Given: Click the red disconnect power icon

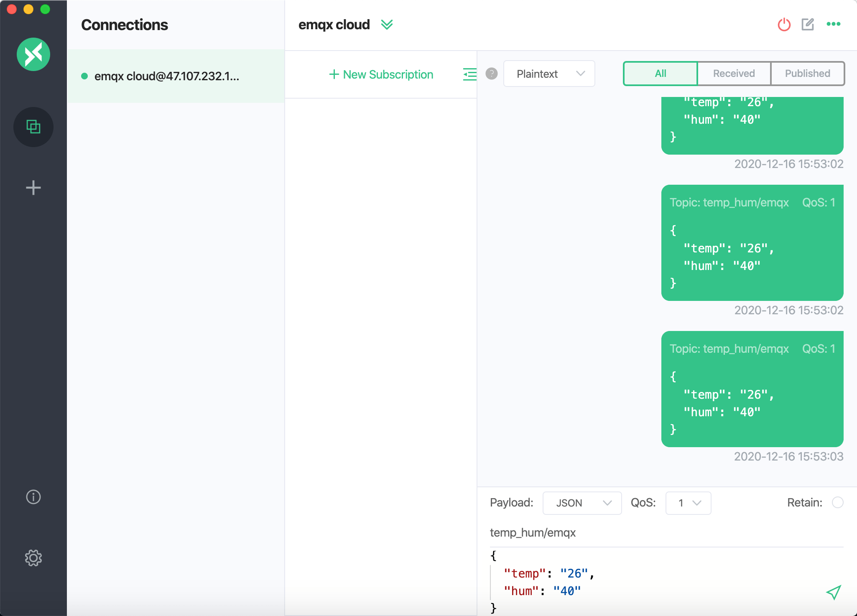Looking at the screenshot, I should click(784, 25).
